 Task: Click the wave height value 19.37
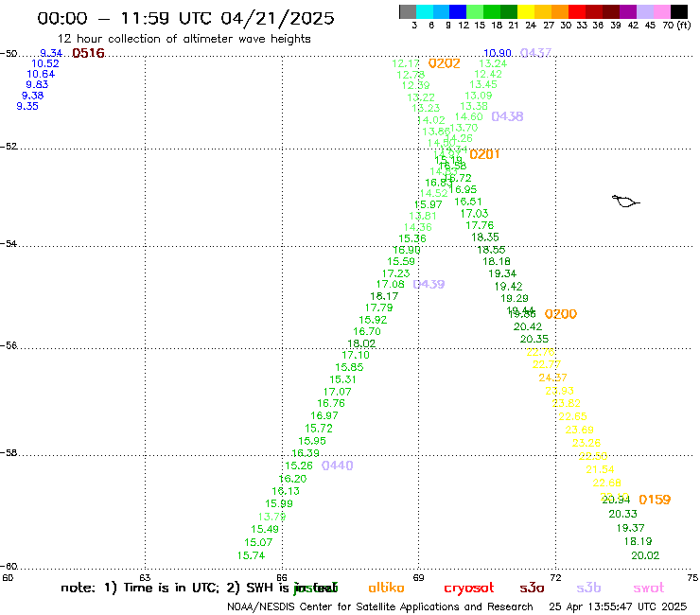pyautogui.click(x=630, y=528)
